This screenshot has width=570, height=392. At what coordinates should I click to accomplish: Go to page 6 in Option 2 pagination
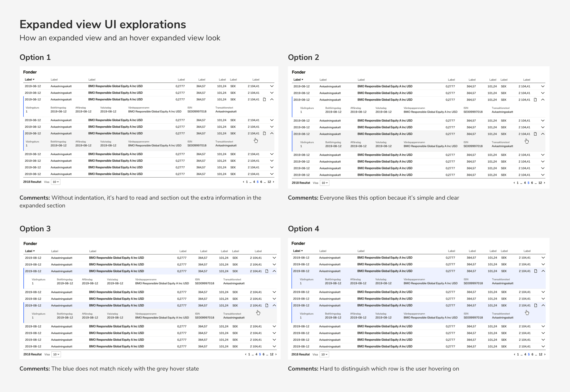click(532, 183)
